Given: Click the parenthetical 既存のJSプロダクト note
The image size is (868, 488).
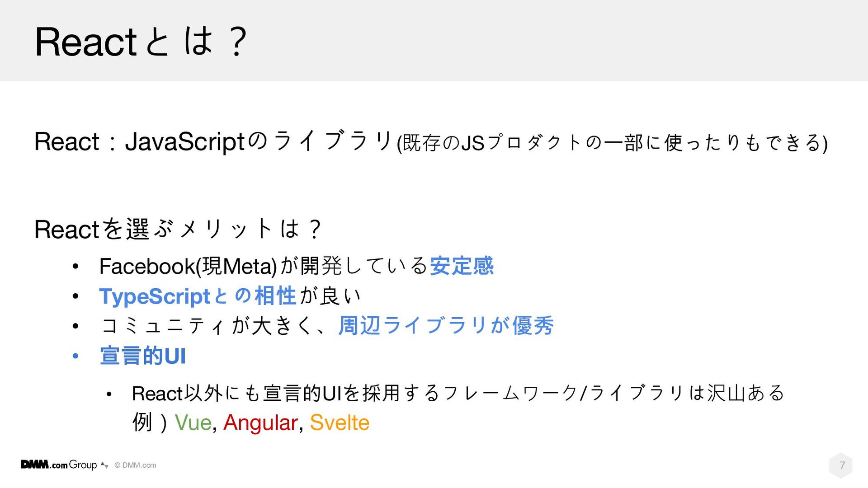Looking at the screenshot, I should coord(612,142).
